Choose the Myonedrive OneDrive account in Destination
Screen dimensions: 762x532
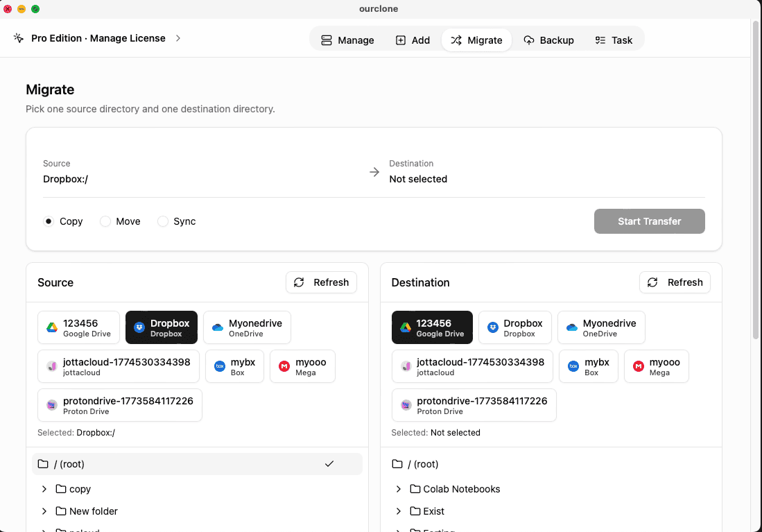[600, 327]
